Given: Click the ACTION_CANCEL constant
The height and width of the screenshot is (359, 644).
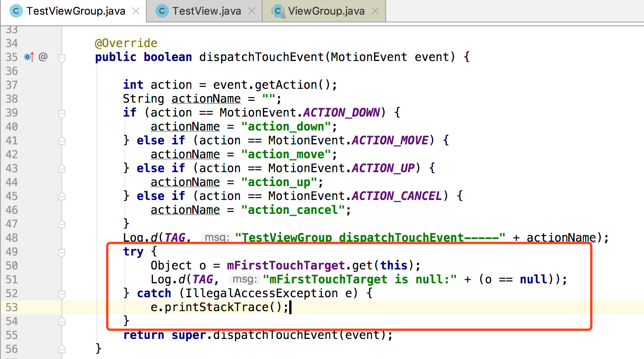Looking at the screenshot, I should [x=397, y=196].
